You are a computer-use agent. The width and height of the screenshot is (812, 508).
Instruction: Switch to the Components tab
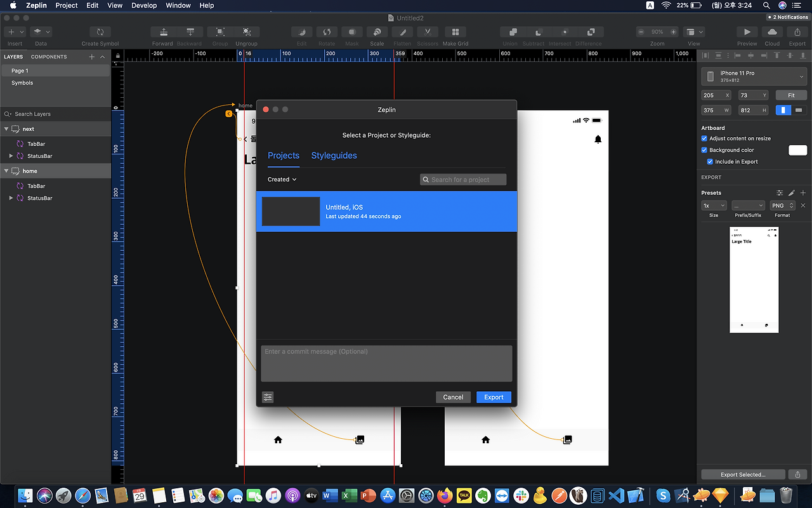click(x=49, y=57)
